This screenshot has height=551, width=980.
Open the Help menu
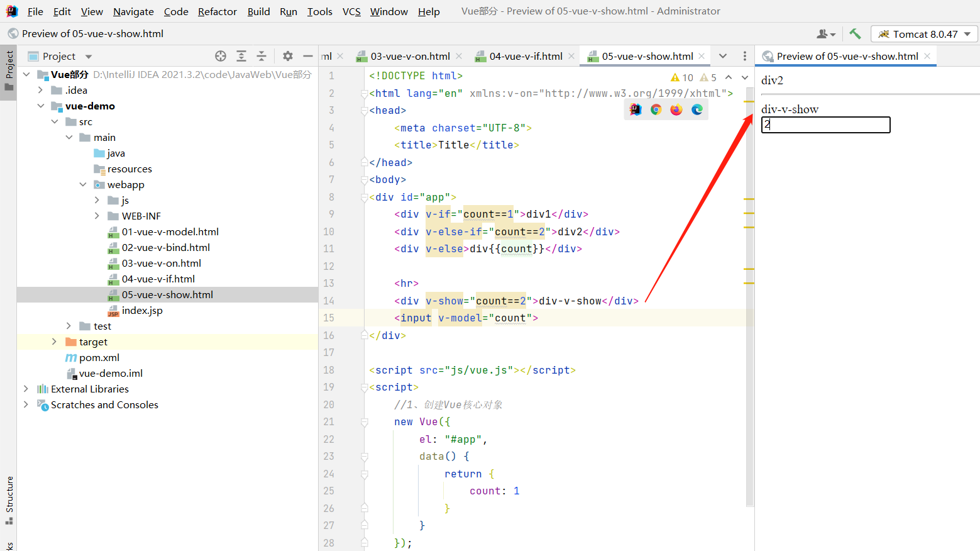429,11
